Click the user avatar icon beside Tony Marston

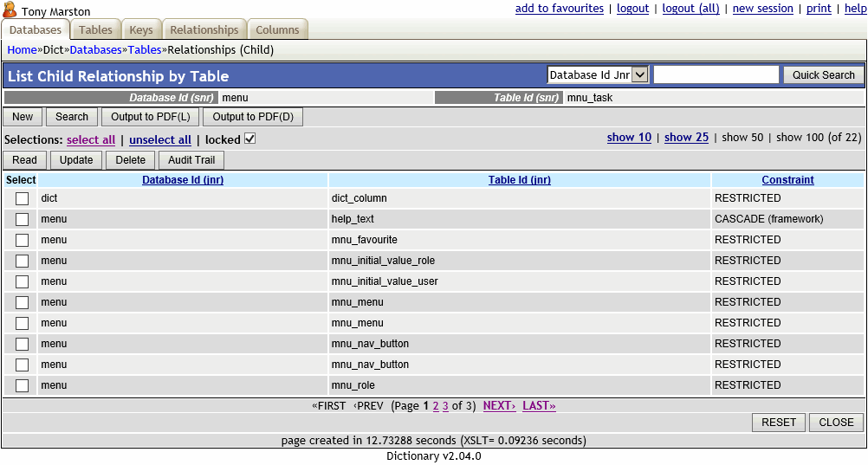(x=10, y=11)
